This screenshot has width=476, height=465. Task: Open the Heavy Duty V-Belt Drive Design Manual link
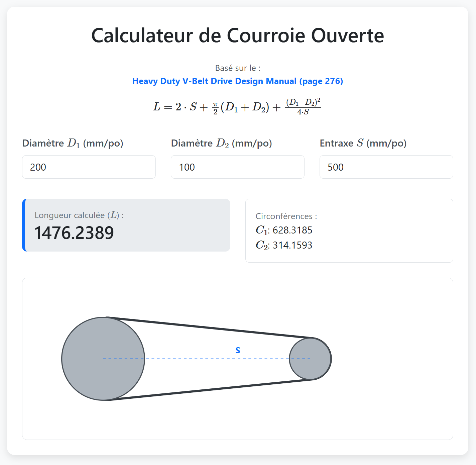pyautogui.click(x=238, y=81)
